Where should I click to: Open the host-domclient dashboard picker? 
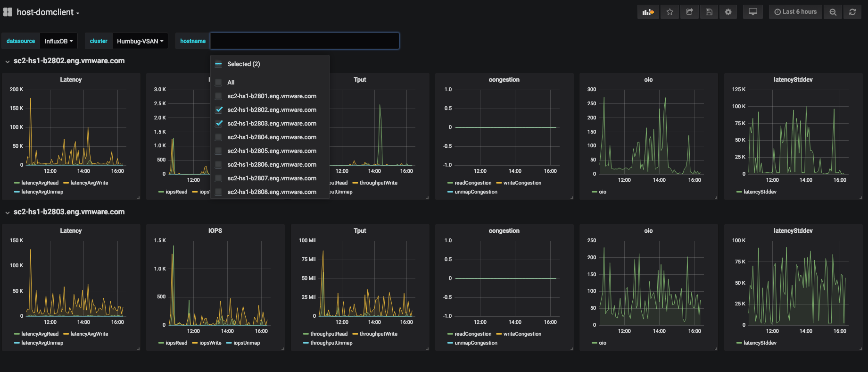pos(48,12)
